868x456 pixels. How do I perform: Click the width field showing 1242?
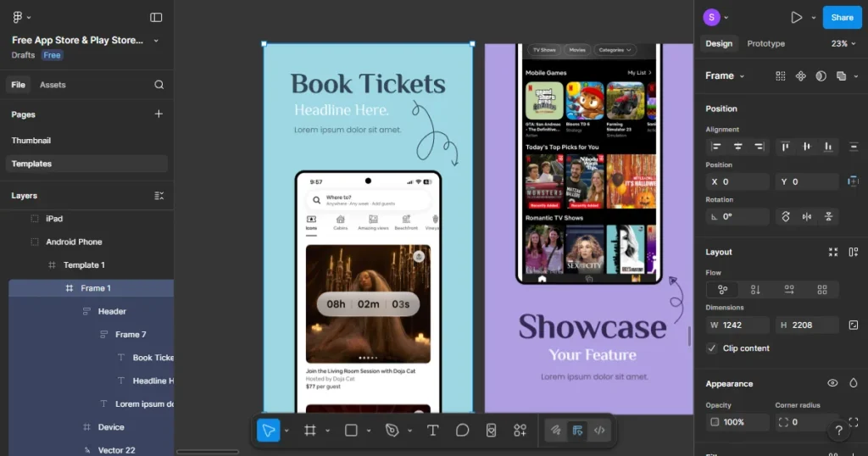click(737, 325)
